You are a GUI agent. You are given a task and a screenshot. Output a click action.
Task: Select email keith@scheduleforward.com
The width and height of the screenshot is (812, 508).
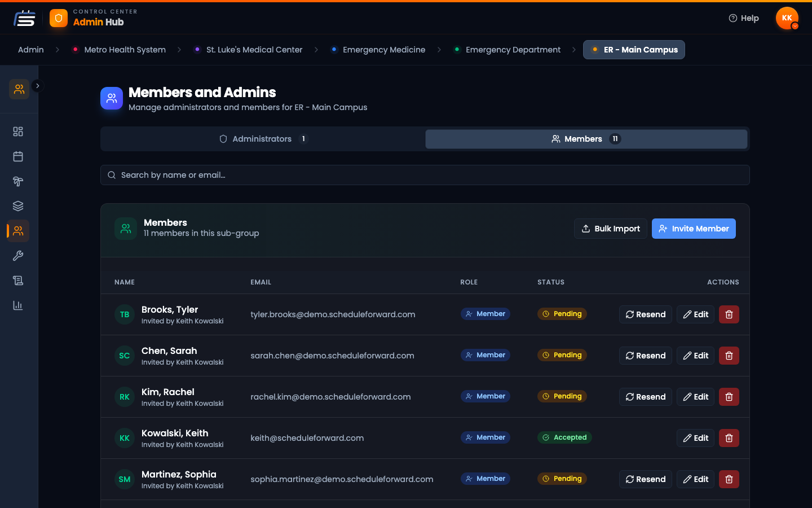[x=307, y=438]
